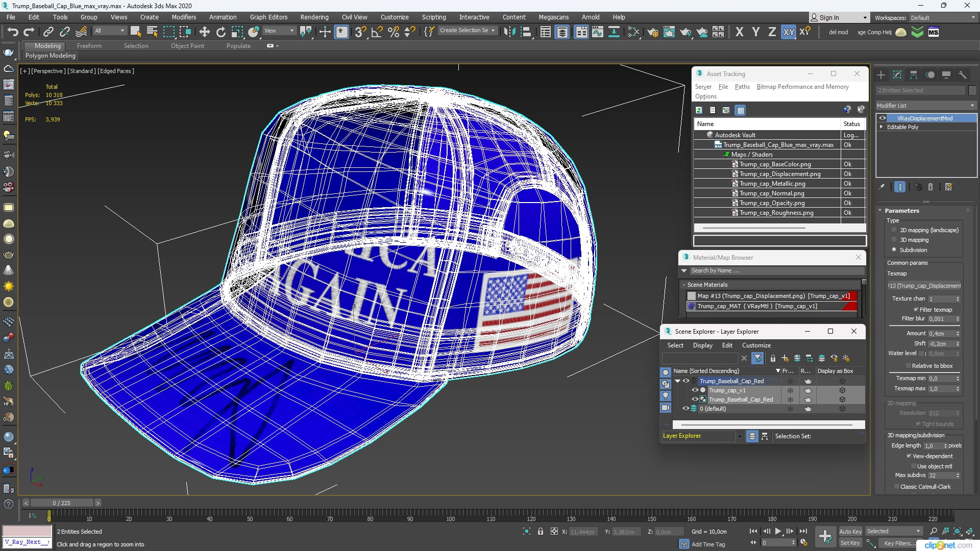The width and height of the screenshot is (980, 551).
Task: Enable the Use object mtl checkbox
Action: (914, 466)
